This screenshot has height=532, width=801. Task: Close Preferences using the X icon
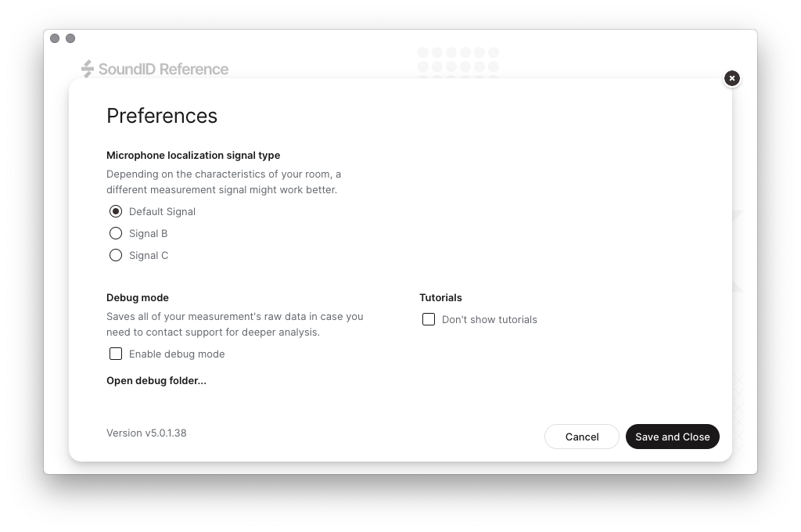[x=731, y=78]
